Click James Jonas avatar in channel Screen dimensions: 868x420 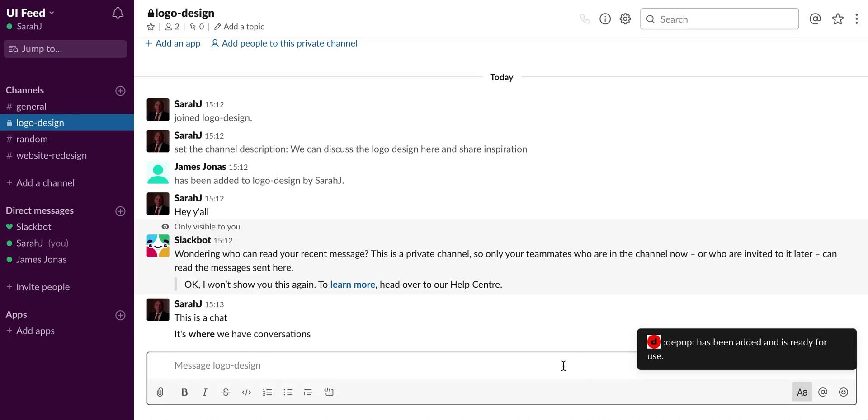(x=158, y=173)
